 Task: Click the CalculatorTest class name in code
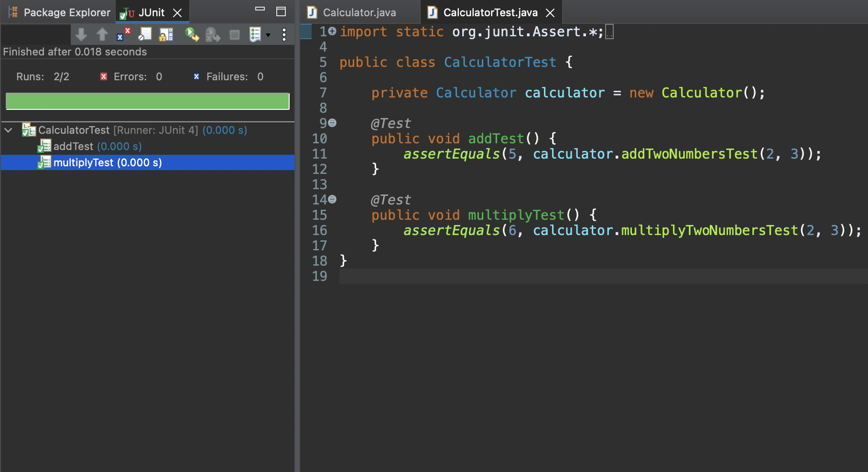(500, 62)
